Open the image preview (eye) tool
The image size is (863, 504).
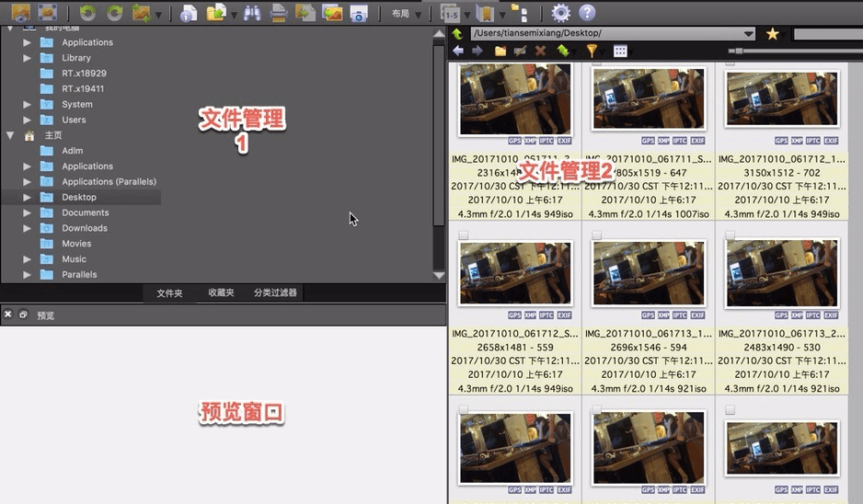21,12
